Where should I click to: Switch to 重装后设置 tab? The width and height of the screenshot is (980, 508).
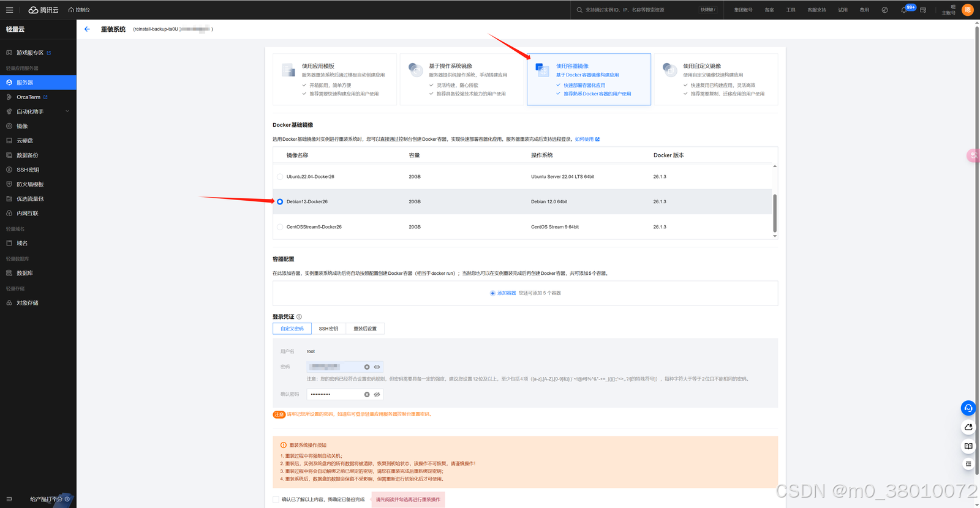(x=365, y=329)
